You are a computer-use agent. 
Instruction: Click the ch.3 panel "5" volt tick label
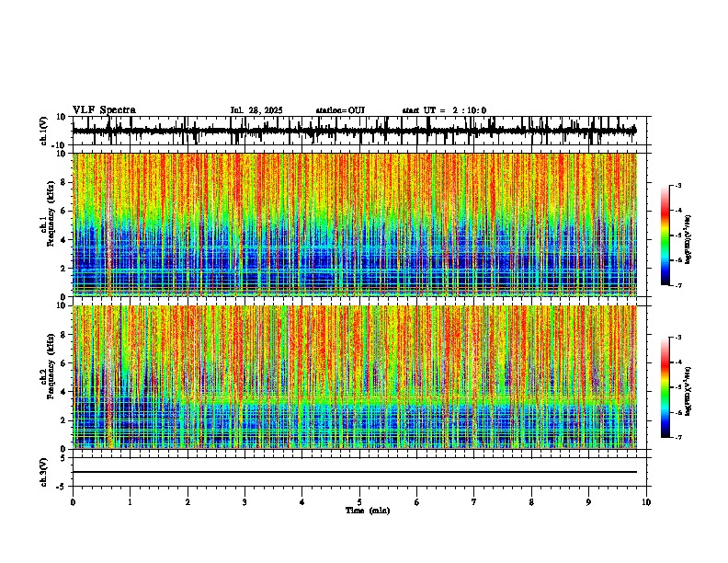tap(64, 457)
